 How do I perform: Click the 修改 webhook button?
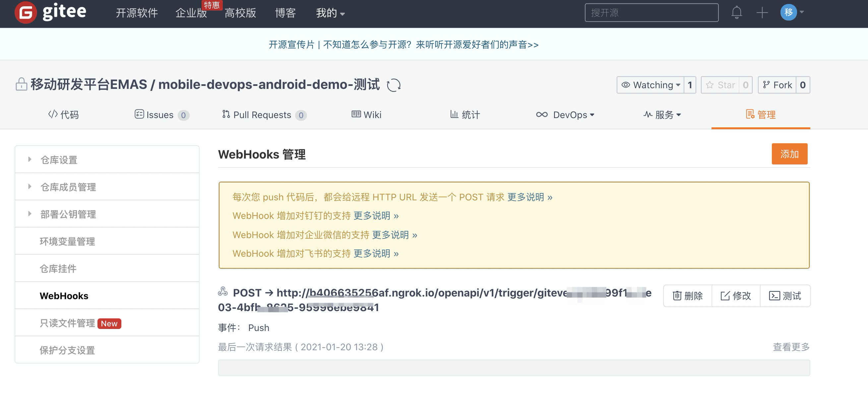tap(736, 296)
